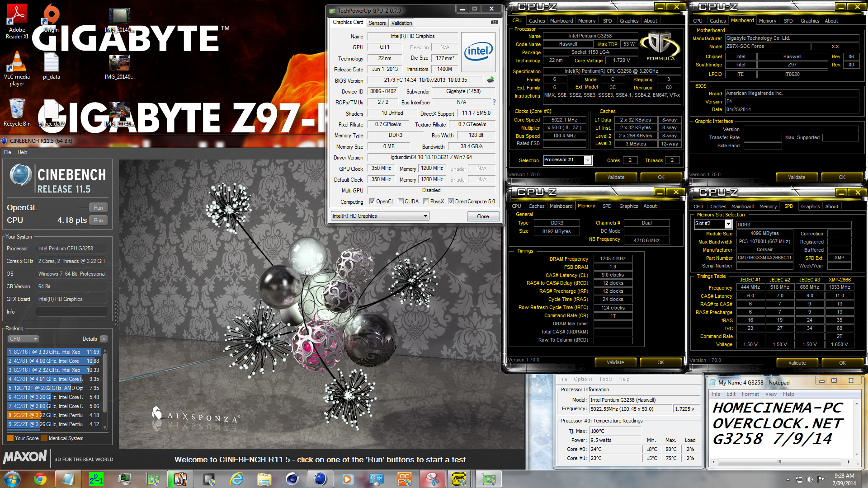Click the orange OC CPU taskbar icon

404,479
